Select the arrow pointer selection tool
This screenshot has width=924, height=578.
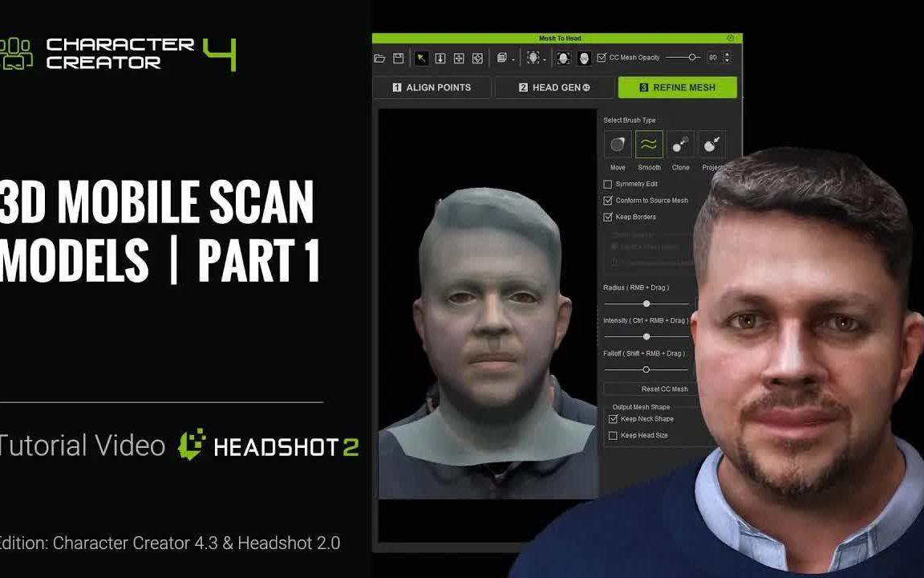[421, 58]
